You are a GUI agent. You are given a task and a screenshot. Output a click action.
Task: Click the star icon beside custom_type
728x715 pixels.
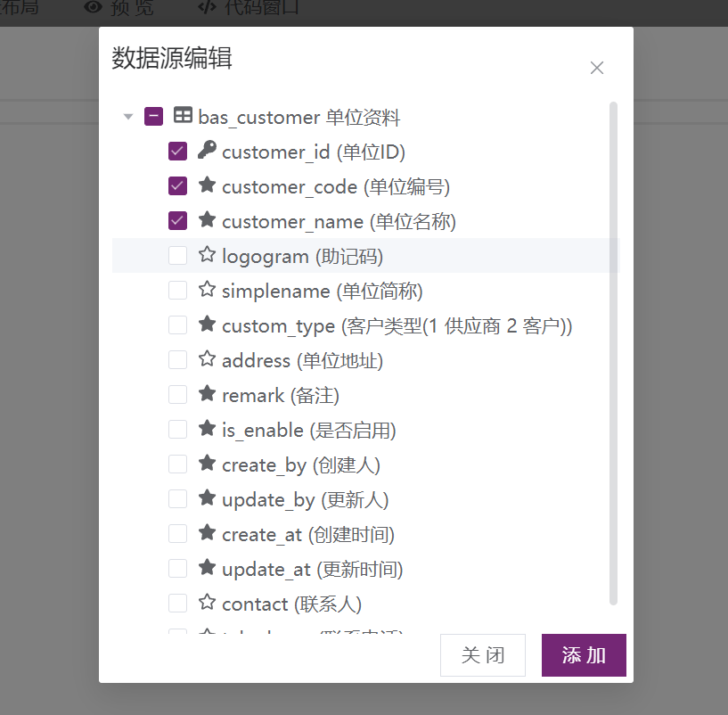207,325
